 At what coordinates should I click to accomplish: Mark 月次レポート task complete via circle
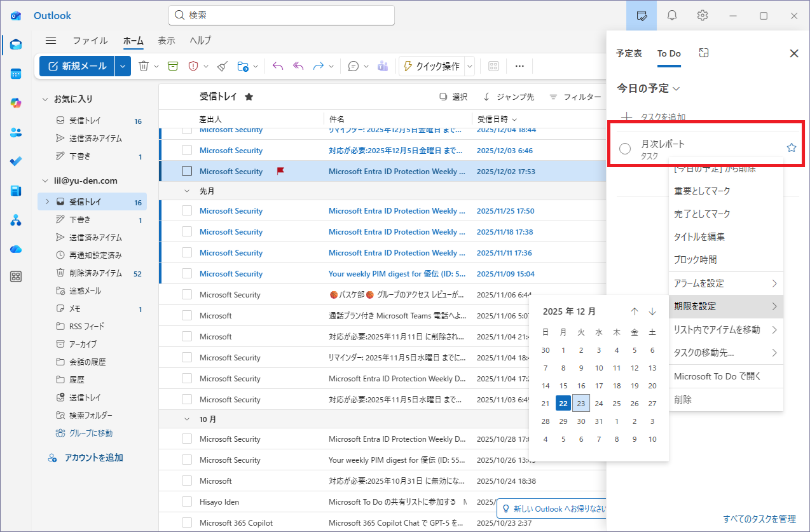click(625, 149)
